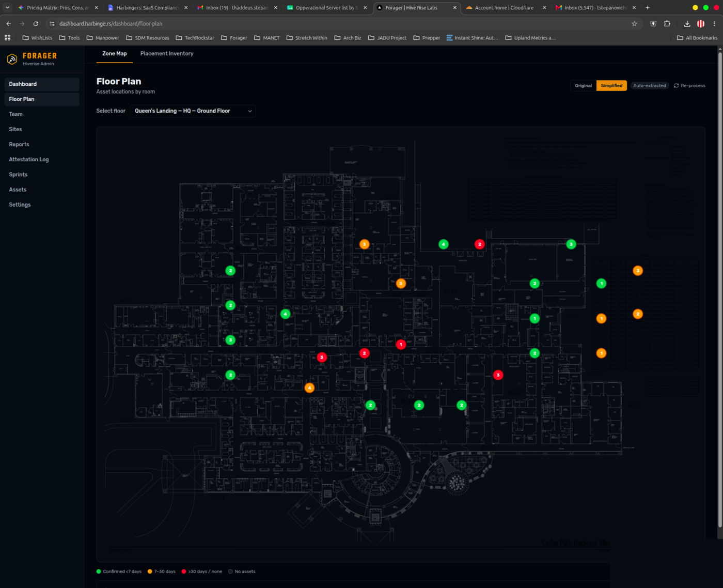
Task: Open the Downloads icon in toolbar
Action: (687, 24)
